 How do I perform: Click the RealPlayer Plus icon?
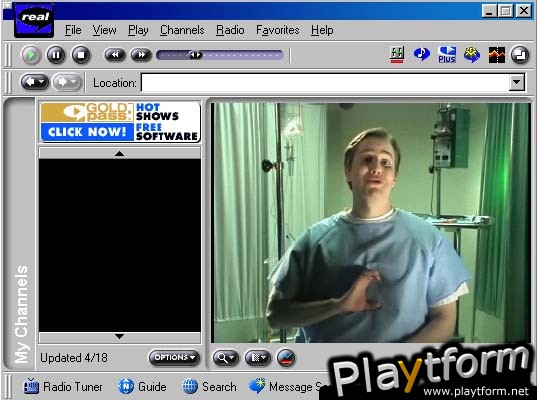pos(447,54)
